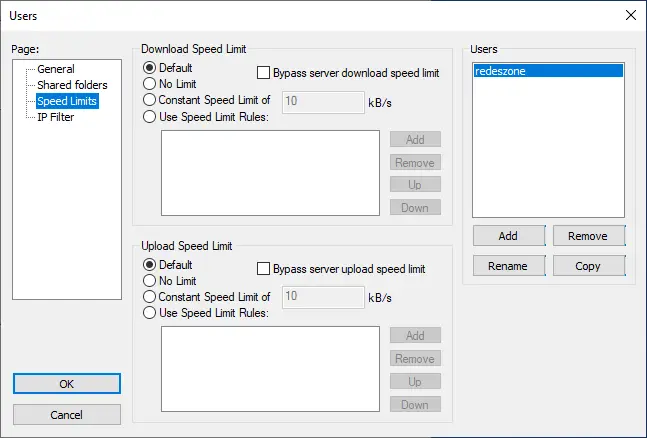Enable upload Use Speed Limit Rules
Image resolution: width=647 pixels, height=438 pixels.
150,313
